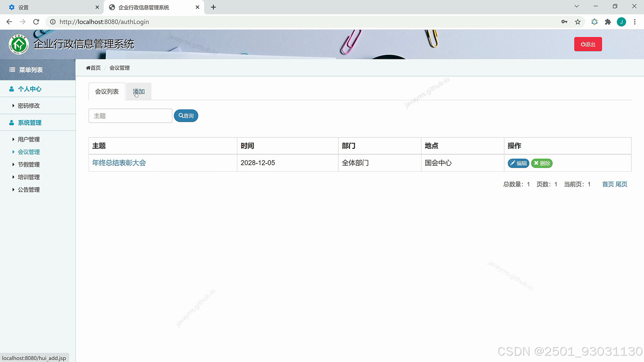Open 培训管理 in the sidebar
This screenshot has height=362, width=644.
[29, 177]
